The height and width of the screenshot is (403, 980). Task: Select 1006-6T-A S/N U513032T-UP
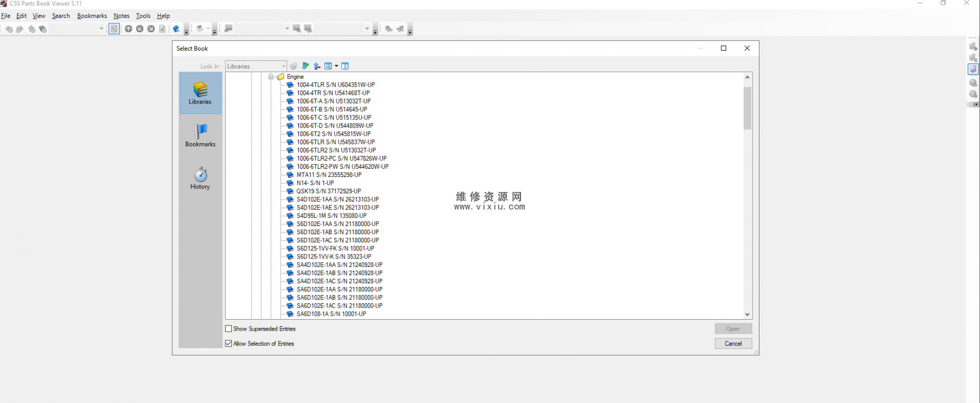click(334, 101)
